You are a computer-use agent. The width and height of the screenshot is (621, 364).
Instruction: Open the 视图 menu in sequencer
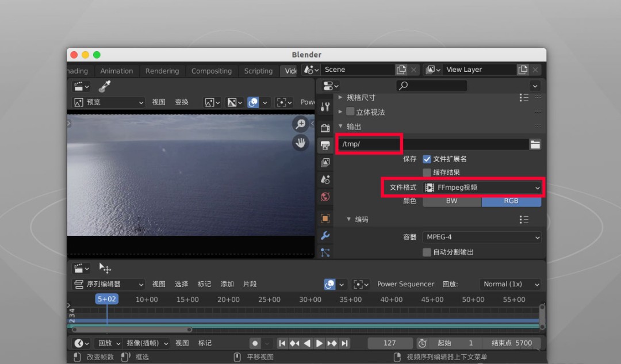pyautogui.click(x=159, y=283)
